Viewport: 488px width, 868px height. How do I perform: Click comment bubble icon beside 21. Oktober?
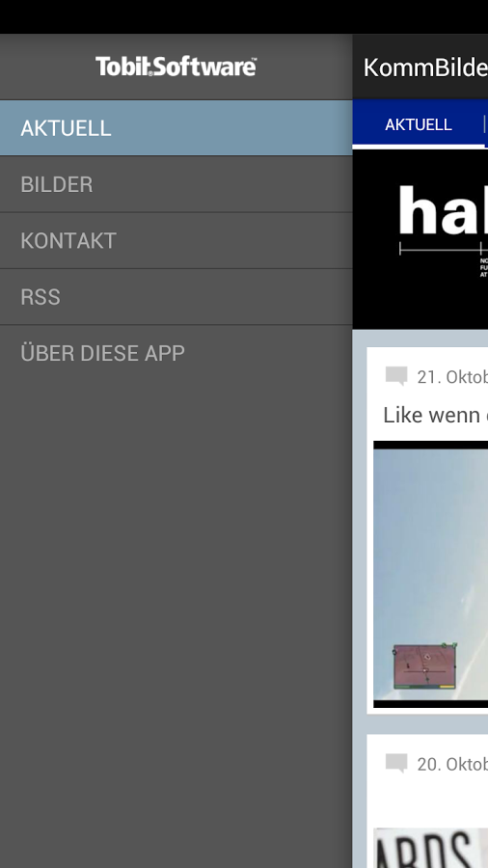pyautogui.click(x=396, y=376)
